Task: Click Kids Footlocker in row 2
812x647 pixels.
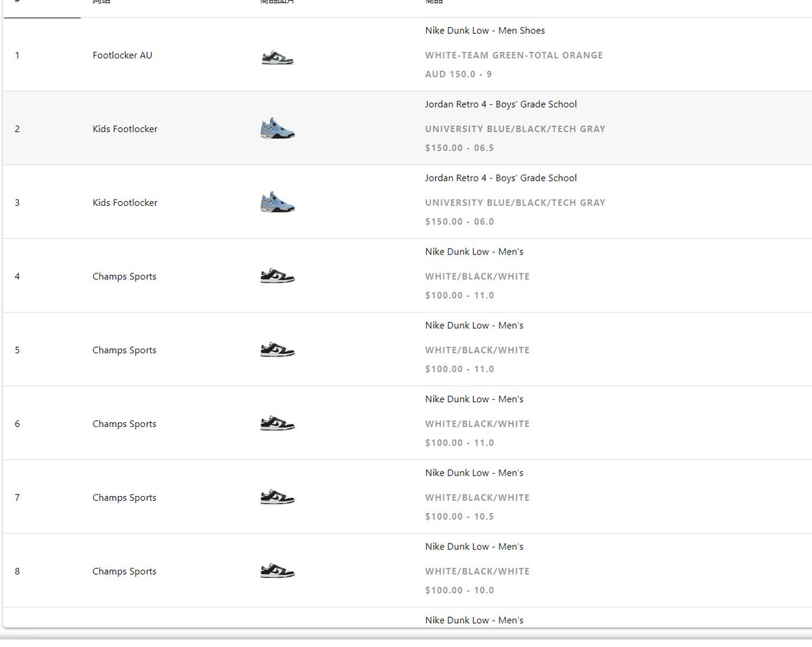Action: (x=125, y=129)
